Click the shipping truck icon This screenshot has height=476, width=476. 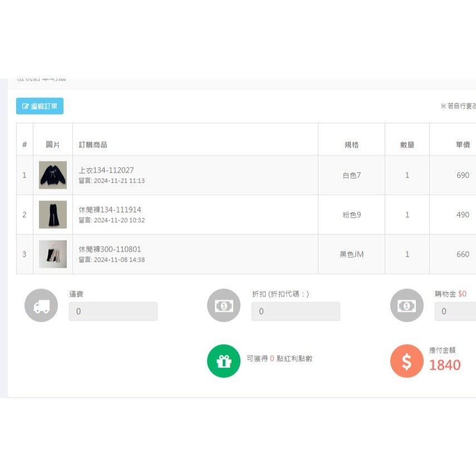(41, 306)
